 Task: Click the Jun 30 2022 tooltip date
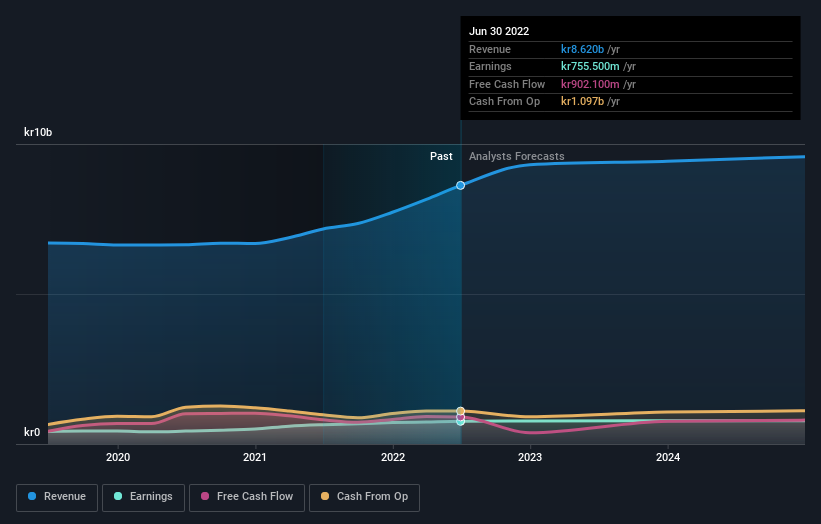click(x=499, y=31)
